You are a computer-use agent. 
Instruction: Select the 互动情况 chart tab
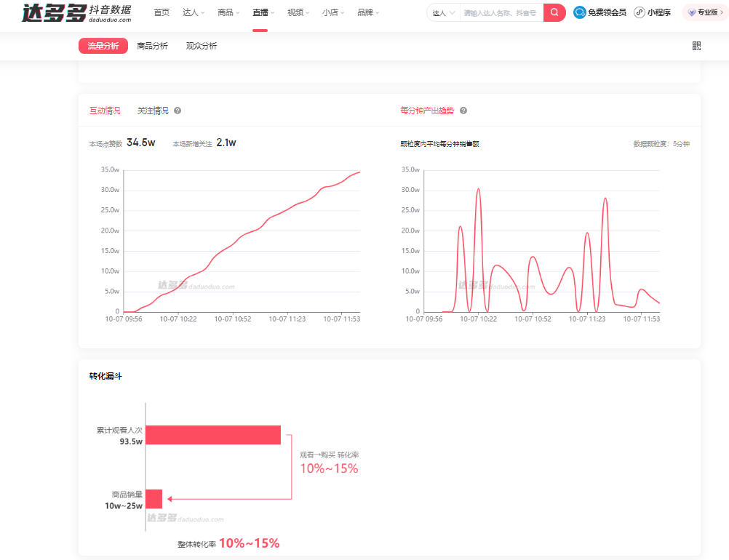(105, 111)
